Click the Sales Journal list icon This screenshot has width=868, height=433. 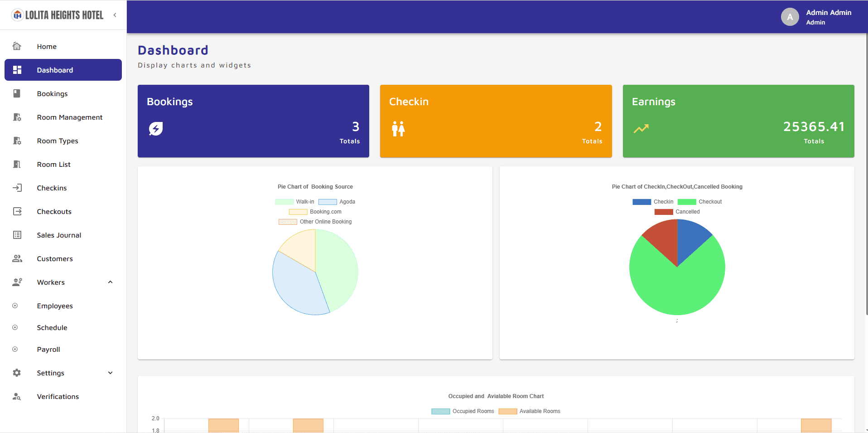[17, 235]
